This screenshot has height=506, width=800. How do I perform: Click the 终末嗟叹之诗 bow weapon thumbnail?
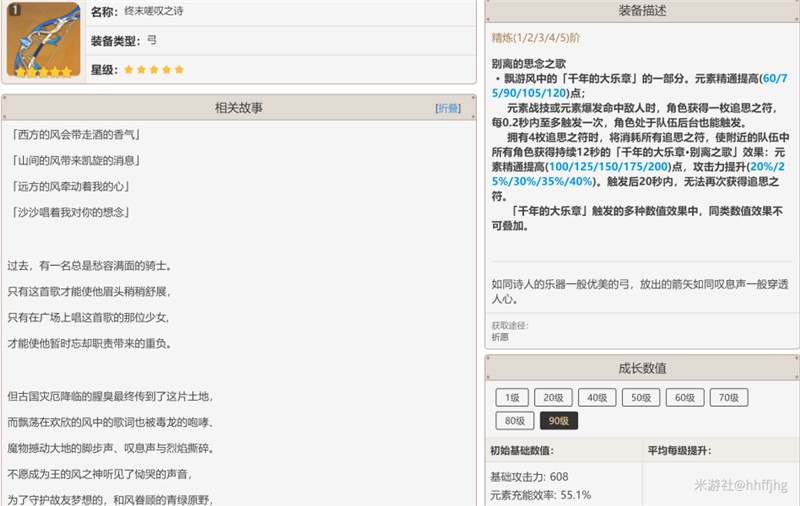41,36
